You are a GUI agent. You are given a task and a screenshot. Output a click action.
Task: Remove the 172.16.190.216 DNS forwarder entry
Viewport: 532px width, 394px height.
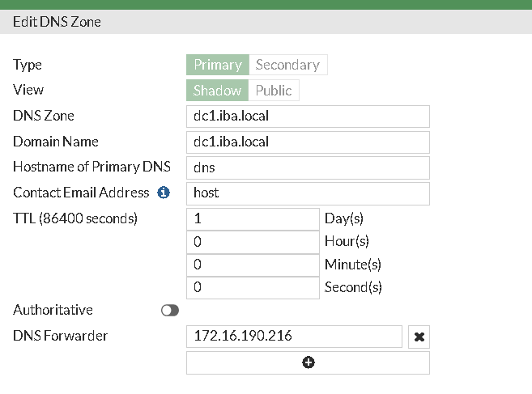point(419,337)
